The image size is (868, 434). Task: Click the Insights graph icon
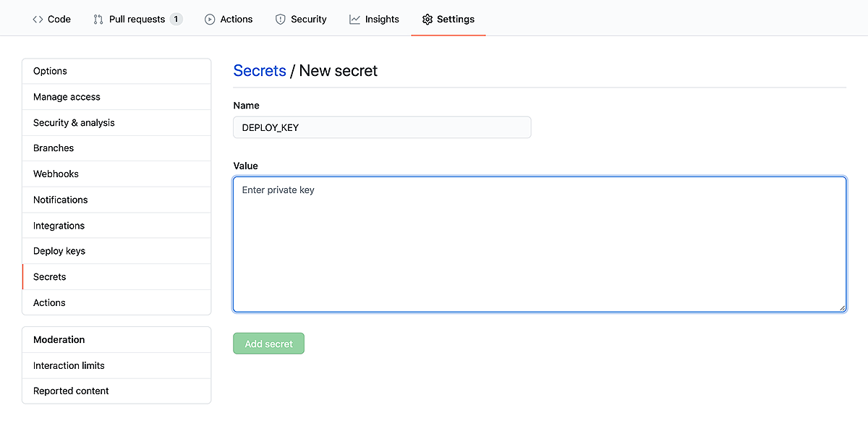click(x=354, y=20)
